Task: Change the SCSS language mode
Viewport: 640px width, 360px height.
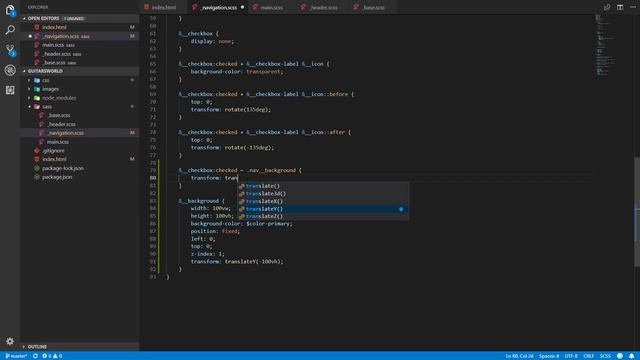Action: pos(605,356)
